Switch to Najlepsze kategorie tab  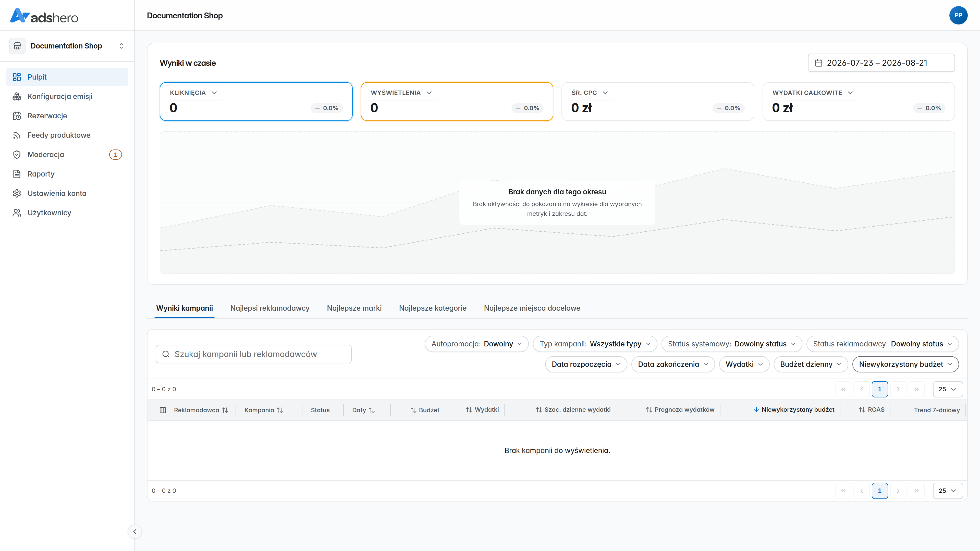(433, 308)
